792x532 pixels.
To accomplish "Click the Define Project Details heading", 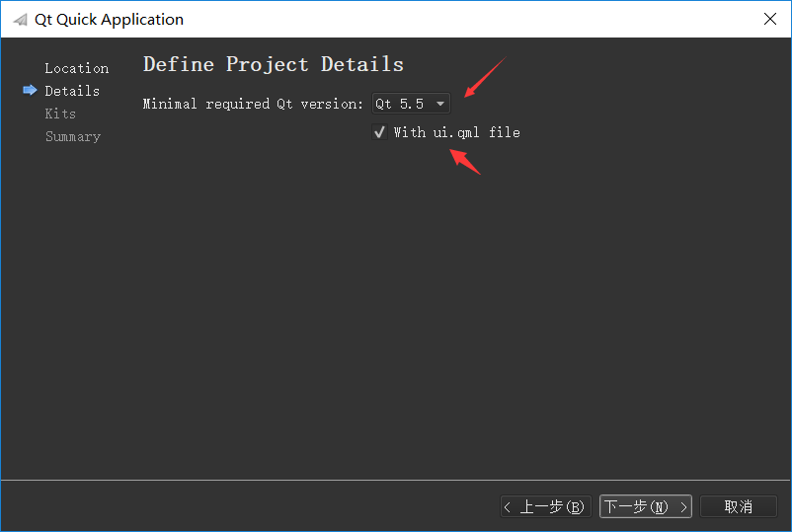I will coord(274,64).
